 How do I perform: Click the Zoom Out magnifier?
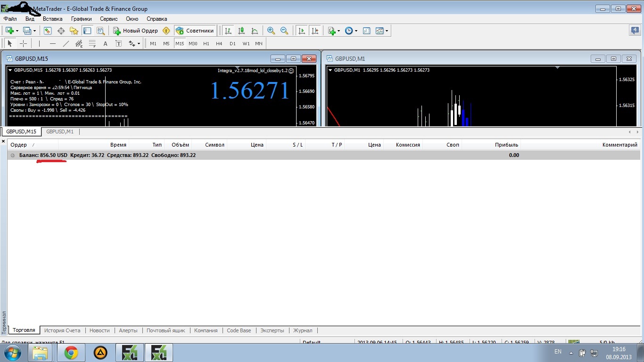284,31
